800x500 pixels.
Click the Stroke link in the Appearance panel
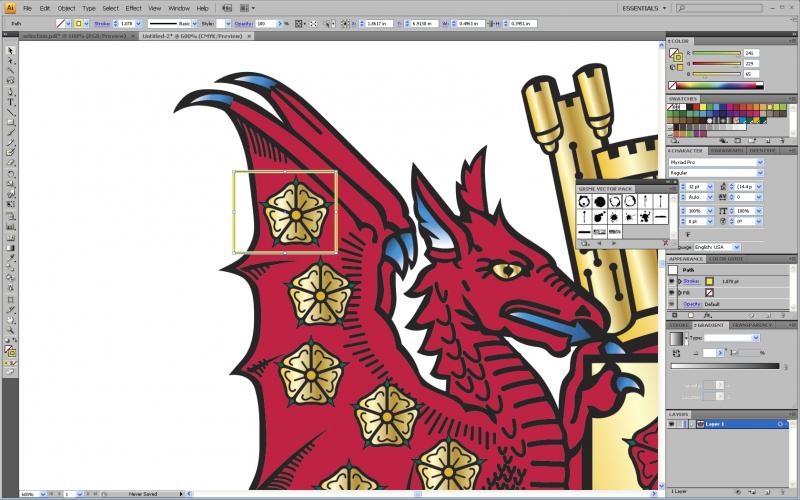tap(691, 281)
